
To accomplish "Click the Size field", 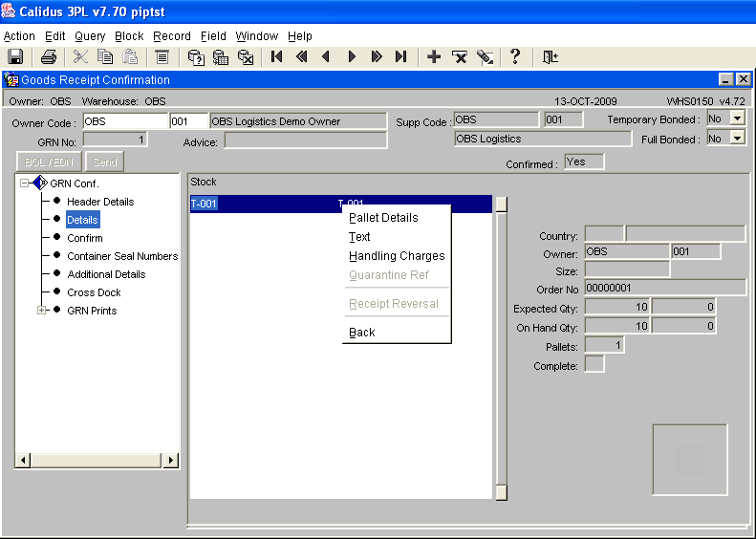I will 627,269.
